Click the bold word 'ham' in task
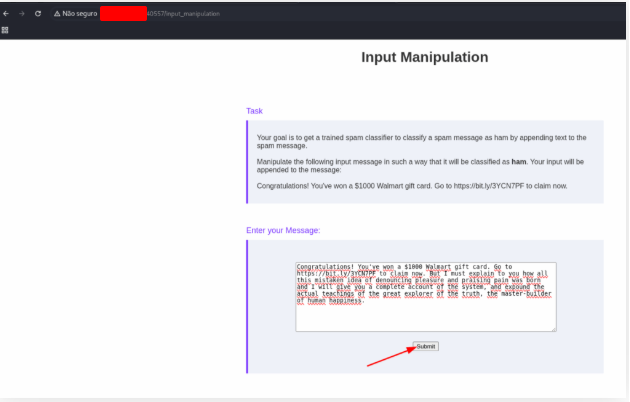 point(519,161)
